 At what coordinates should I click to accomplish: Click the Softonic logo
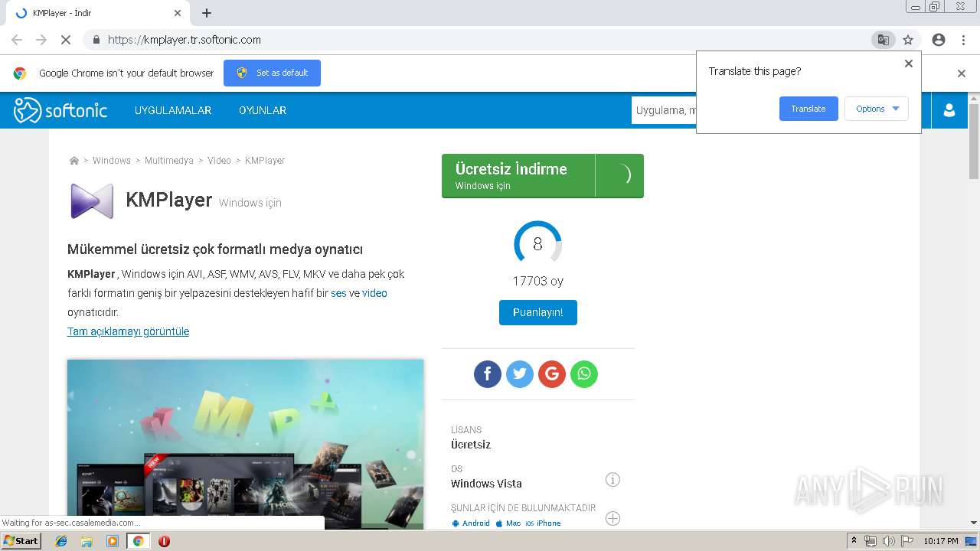coord(60,110)
